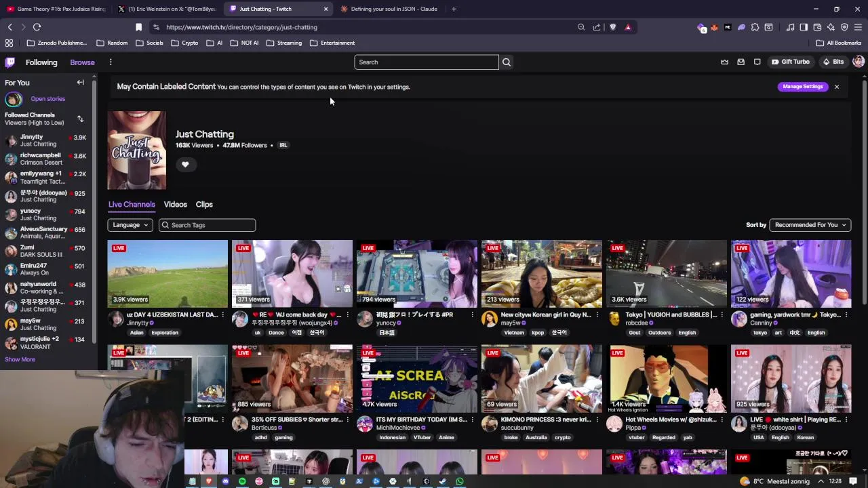Open the browser extensions puzzle icon
This screenshot has width=868, height=488.
pyautogui.click(x=755, y=27)
